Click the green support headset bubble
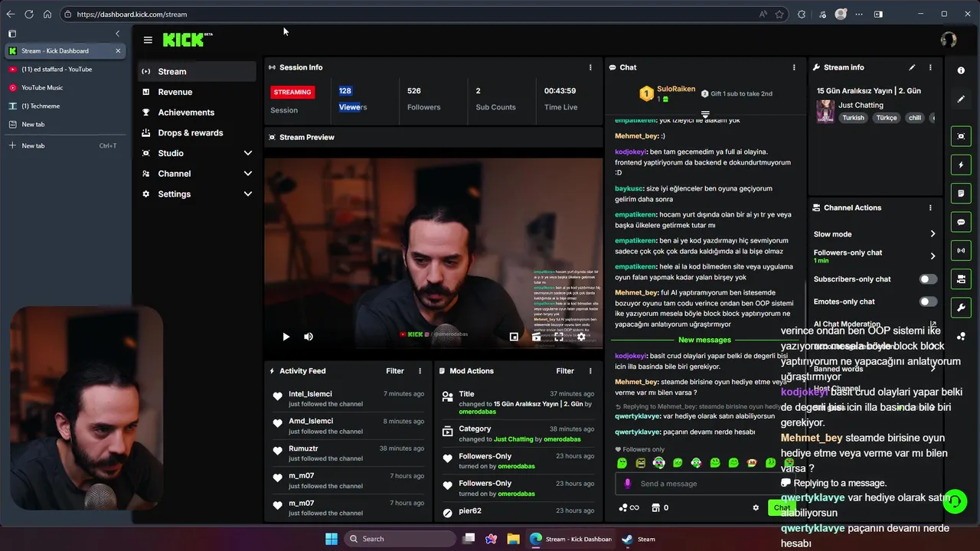 (x=955, y=501)
